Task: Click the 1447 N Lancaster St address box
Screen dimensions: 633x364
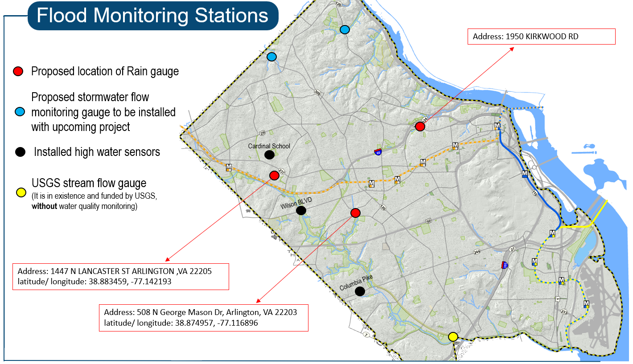Action: click(121, 276)
